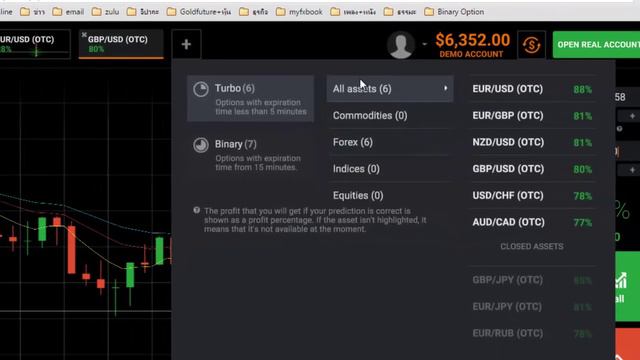Click the user avatar icon
640x360 pixels.
[x=400, y=44]
